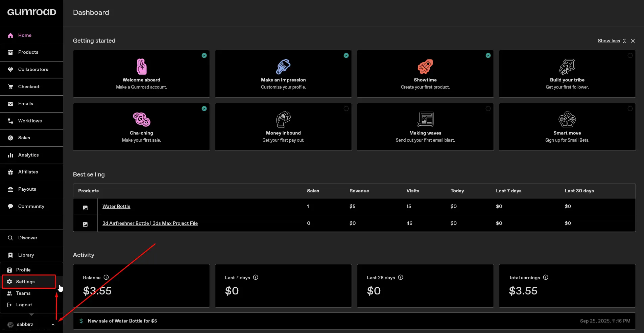Click the Gumroad logo
This screenshot has height=333, width=644.
point(32,12)
